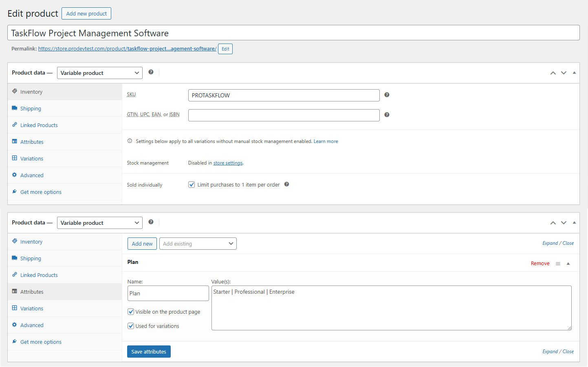Open Shipping tab in upper panel
The width and height of the screenshot is (588, 367).
(x=65, y=108)
